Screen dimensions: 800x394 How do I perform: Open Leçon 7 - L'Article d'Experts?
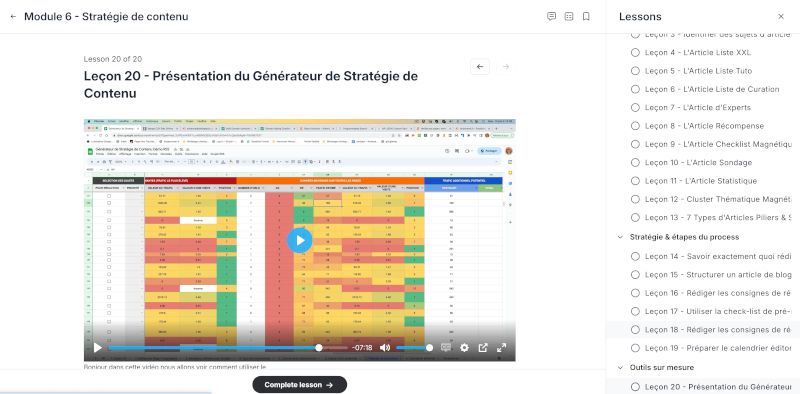click(x=697, y=108)
